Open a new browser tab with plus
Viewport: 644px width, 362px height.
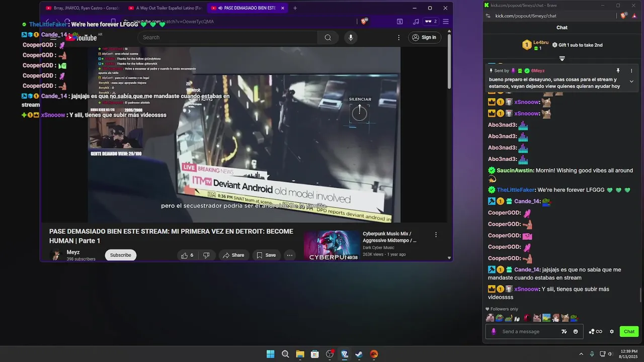point(295,8)
